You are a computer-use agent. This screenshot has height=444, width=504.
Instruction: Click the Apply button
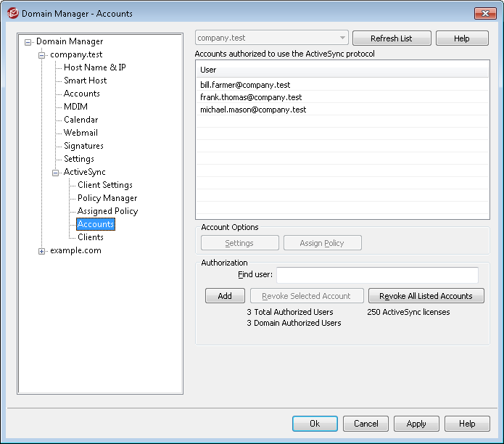point(416,424)
